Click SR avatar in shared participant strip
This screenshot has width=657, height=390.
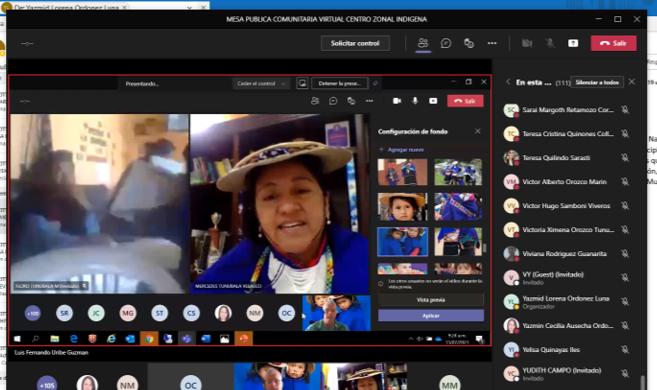coord(65,313)
